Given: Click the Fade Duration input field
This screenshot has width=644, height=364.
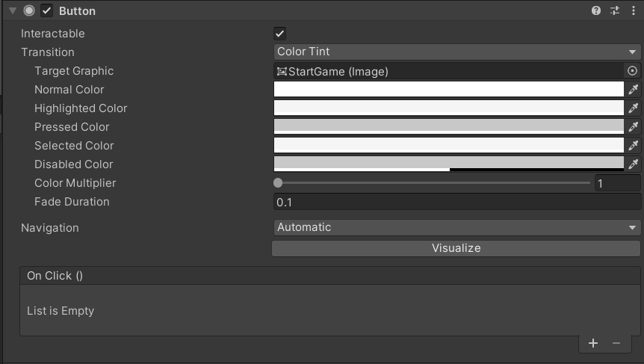Looking at the screenshot, I should 457,202.
